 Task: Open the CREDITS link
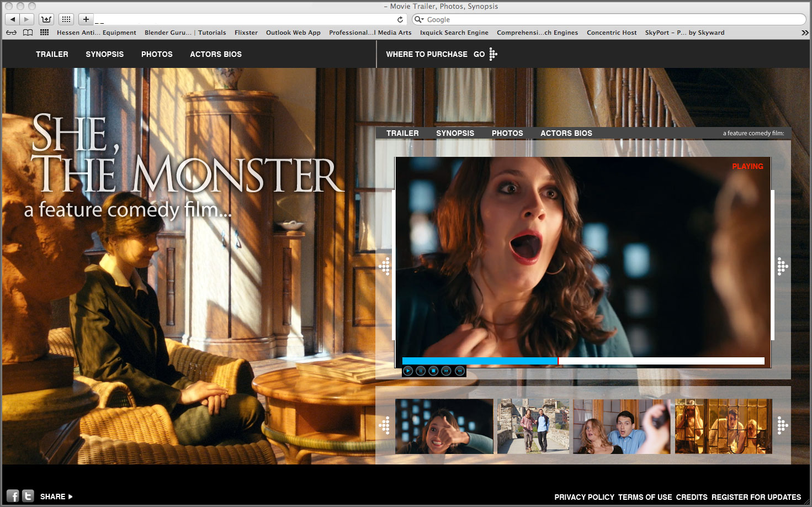(x=692, y=497)
